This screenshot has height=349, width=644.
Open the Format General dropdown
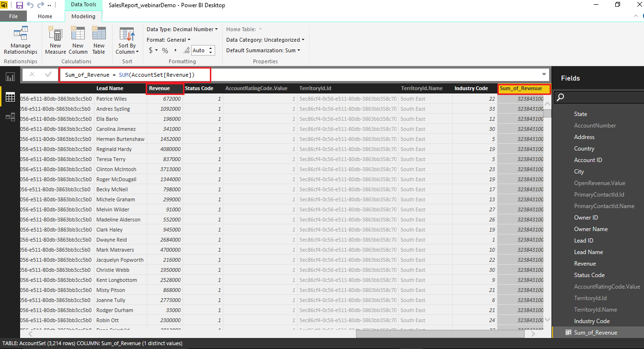[169, 40]
